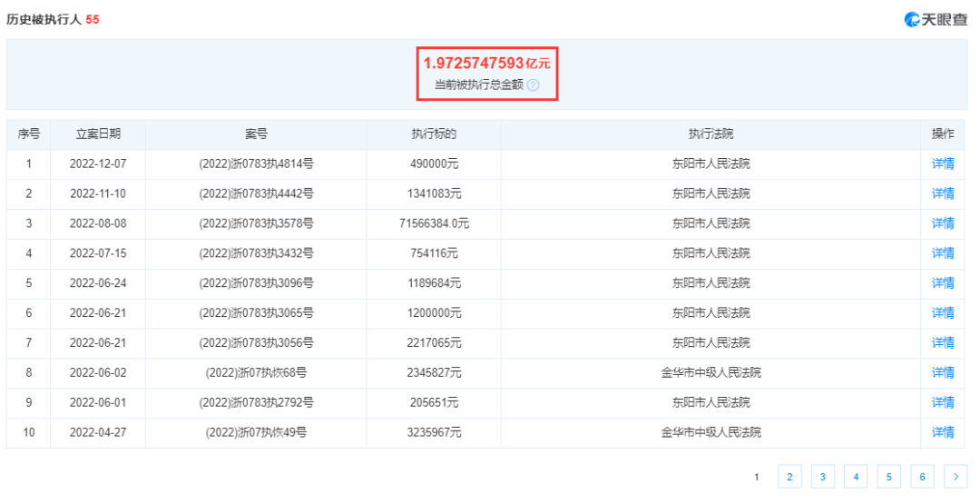View 详情 for case 浙0783执3432号

pyautogui.click(x=943, y=253)
